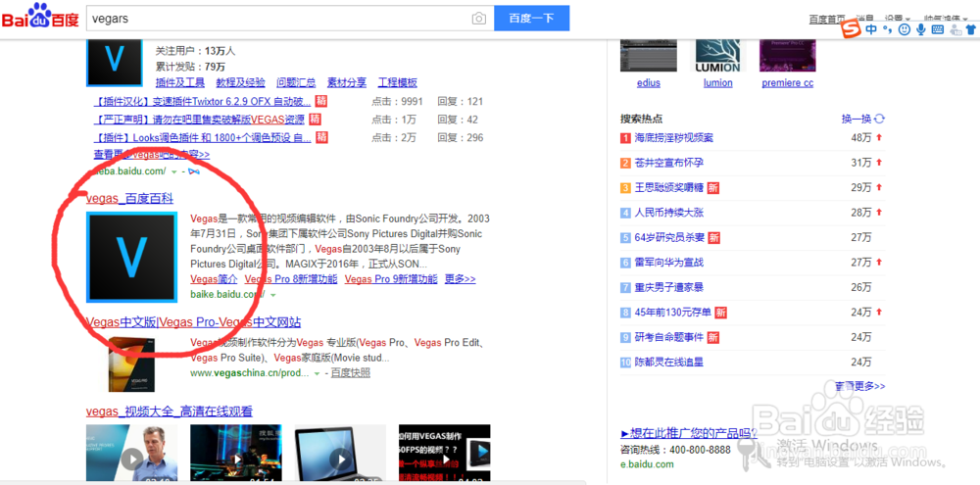Open Looks调色插件 1800+ presets post
The width and height of the screenshot is (980, 485).
point(202,137)
